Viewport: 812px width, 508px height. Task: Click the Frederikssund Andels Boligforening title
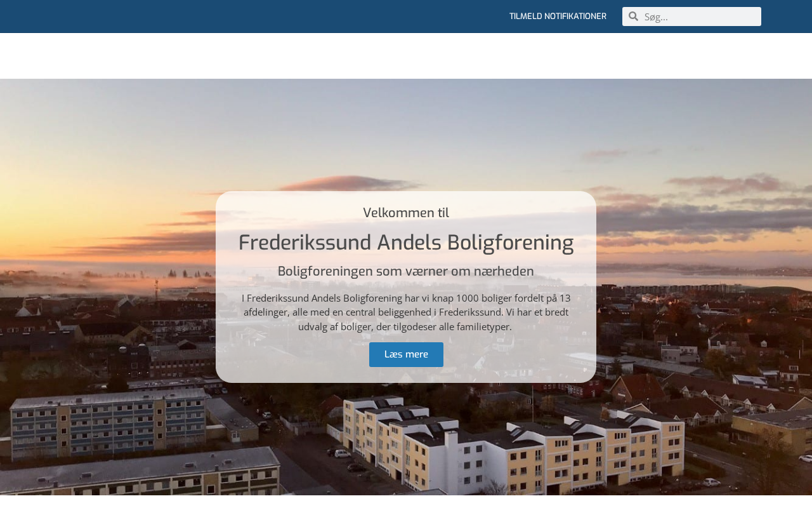pos(406,243)
